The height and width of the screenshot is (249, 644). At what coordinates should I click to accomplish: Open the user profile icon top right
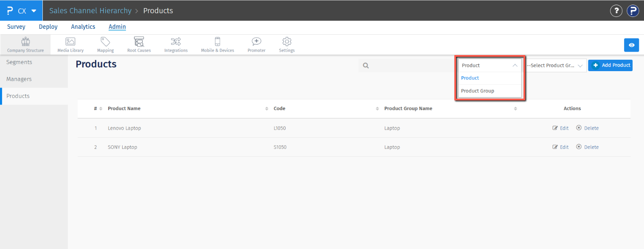633,11
